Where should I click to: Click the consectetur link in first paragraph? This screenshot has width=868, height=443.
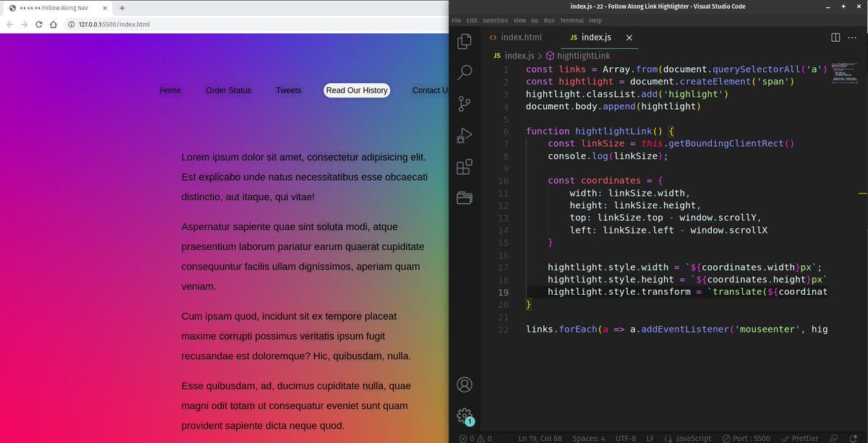click(x=333, y=157)
